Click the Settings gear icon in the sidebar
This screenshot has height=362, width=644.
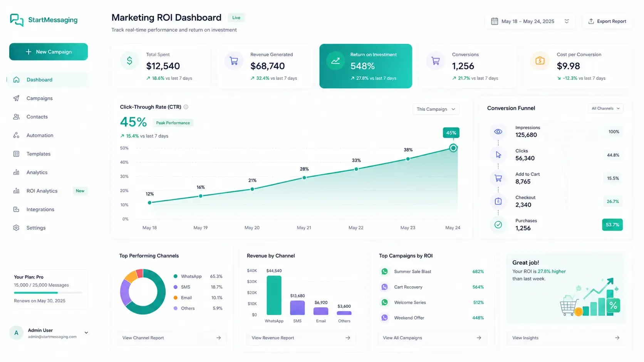pyautogui.click(x=16, y=228)
